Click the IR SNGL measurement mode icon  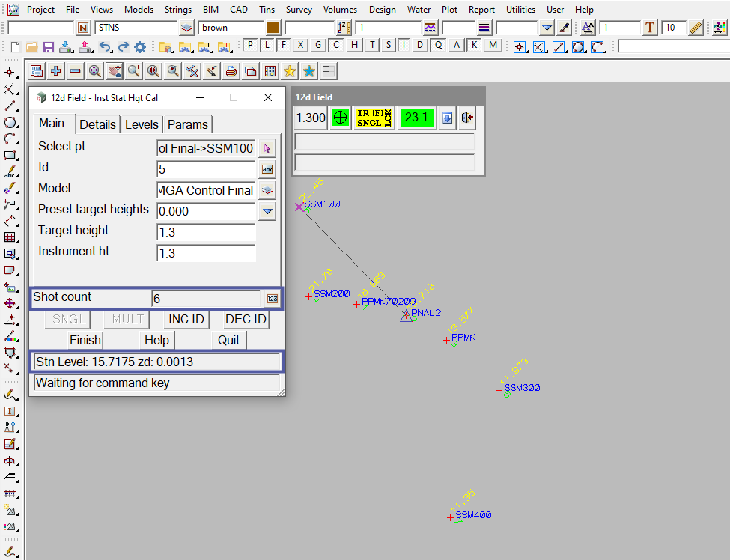click(374, 118)
